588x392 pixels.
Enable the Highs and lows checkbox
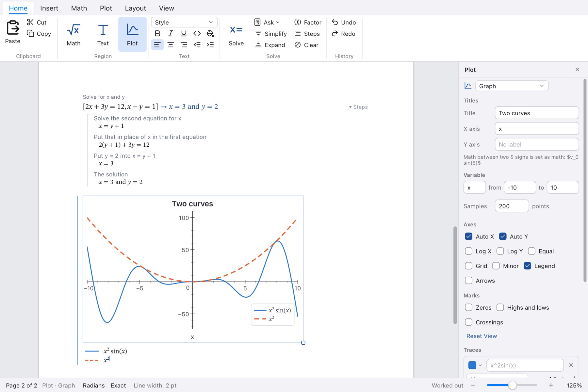[500, 307]
